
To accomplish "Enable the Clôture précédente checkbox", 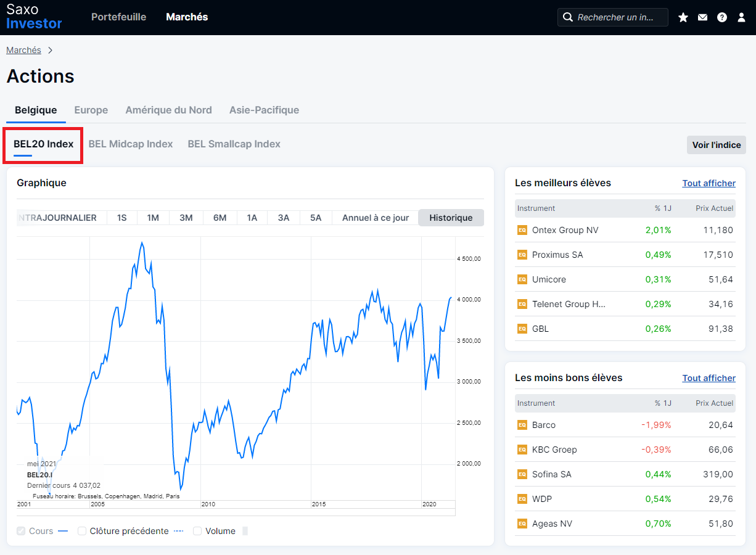I will 82,531.
